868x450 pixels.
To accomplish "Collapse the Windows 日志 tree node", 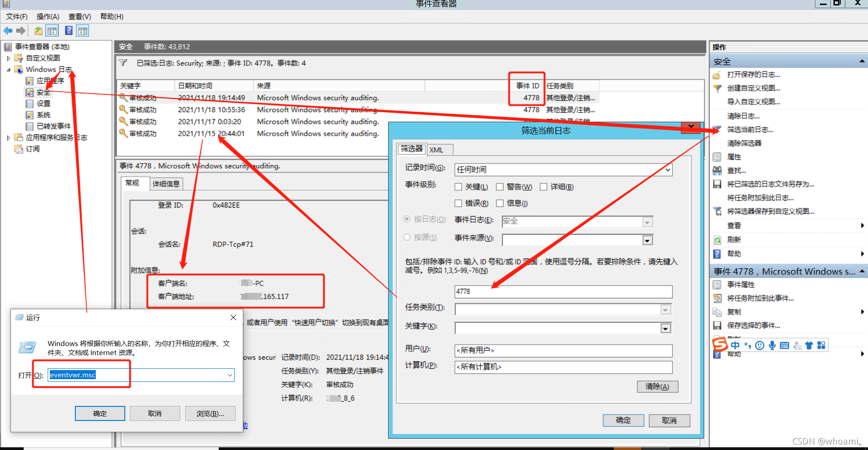I will click(x=9, y=69).
